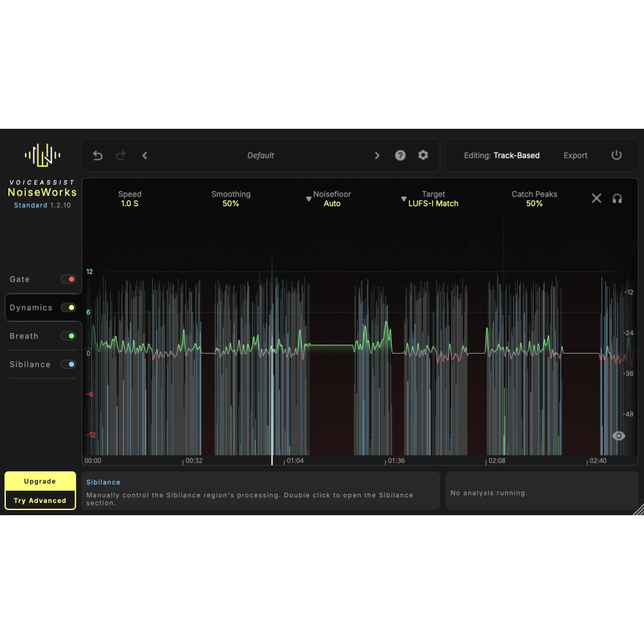Adjust the Catch Peaks value 50%
Screen dimensions: 644x644
534,204
